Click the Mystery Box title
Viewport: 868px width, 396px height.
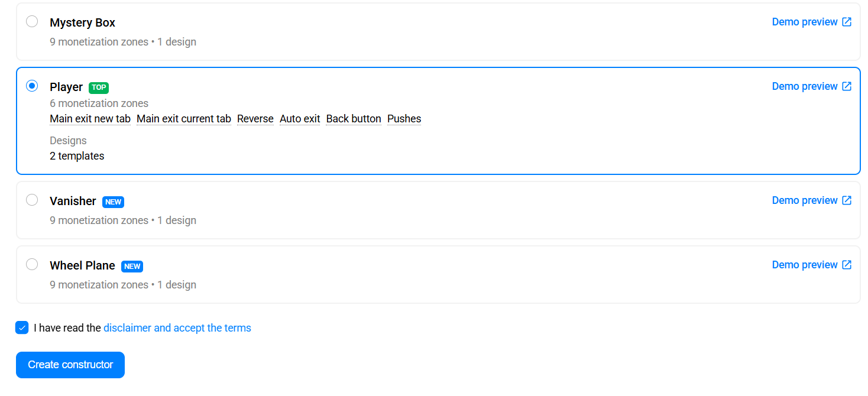click(x=82, y=22)
